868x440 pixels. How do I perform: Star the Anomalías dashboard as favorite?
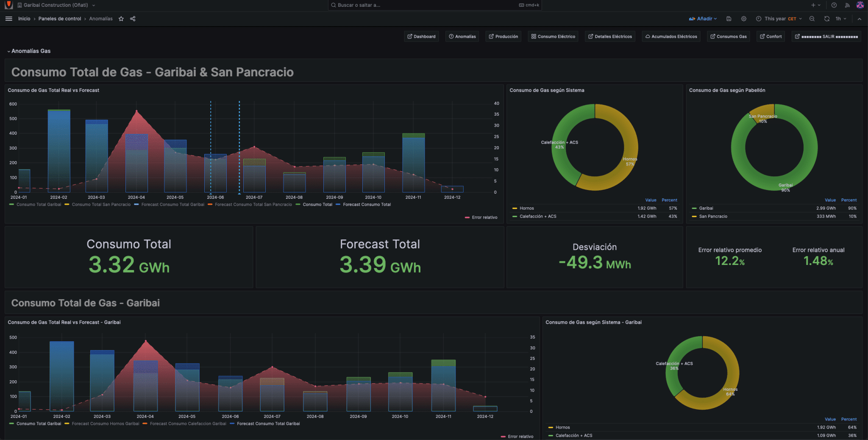coord(121,19)
